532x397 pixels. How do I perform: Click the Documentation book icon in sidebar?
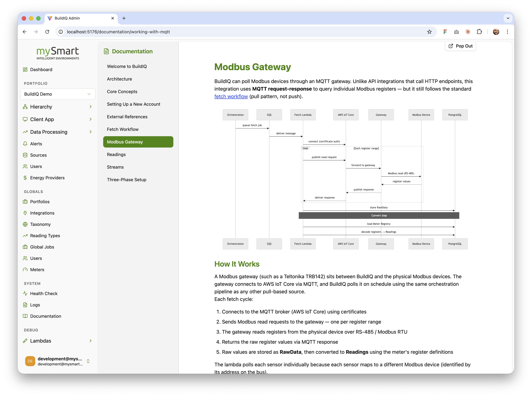tap(25, 316)
